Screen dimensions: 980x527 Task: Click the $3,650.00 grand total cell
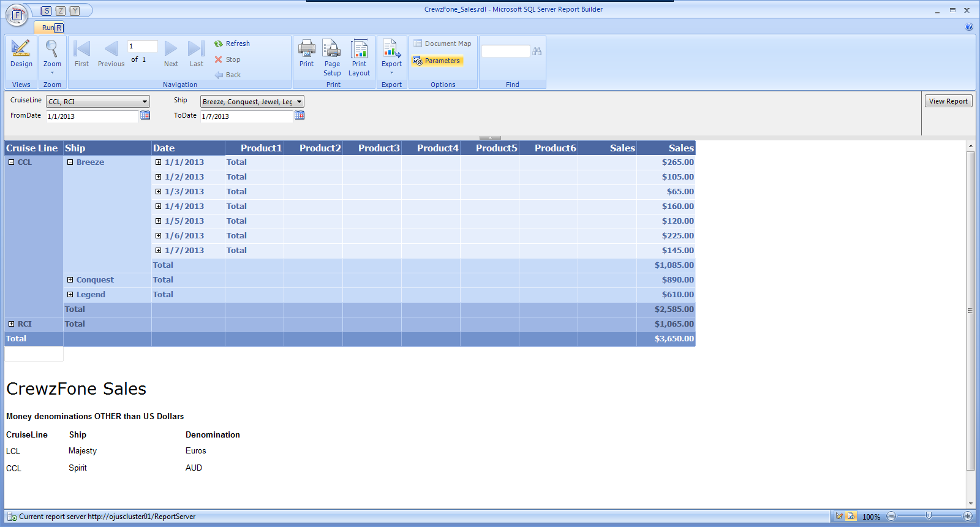point(666,339)
